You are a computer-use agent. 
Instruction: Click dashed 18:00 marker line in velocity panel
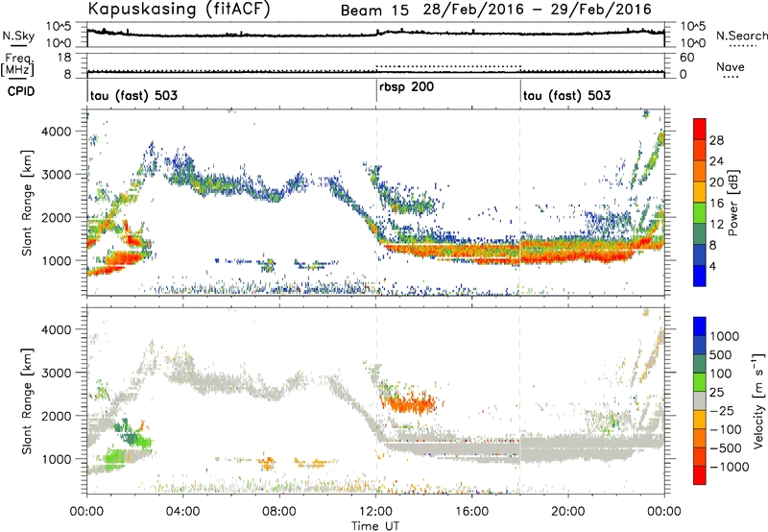pyautogui.click(x=520, y=400)
